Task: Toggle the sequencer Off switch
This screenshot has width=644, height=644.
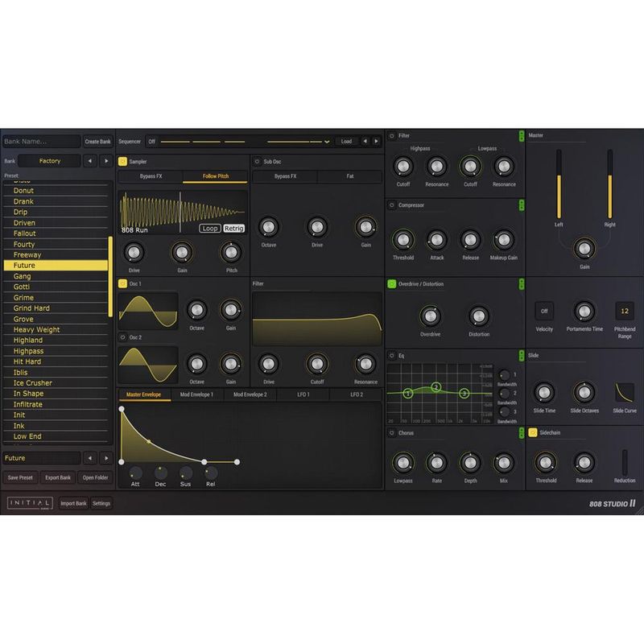Action: coord(151,142)
